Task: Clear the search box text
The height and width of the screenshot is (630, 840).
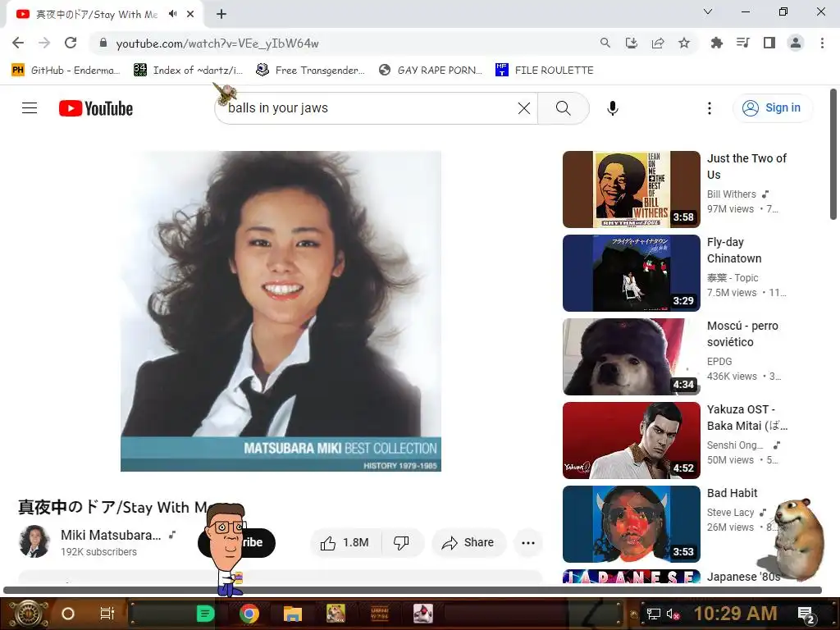Action: click(x=524, y=108)
